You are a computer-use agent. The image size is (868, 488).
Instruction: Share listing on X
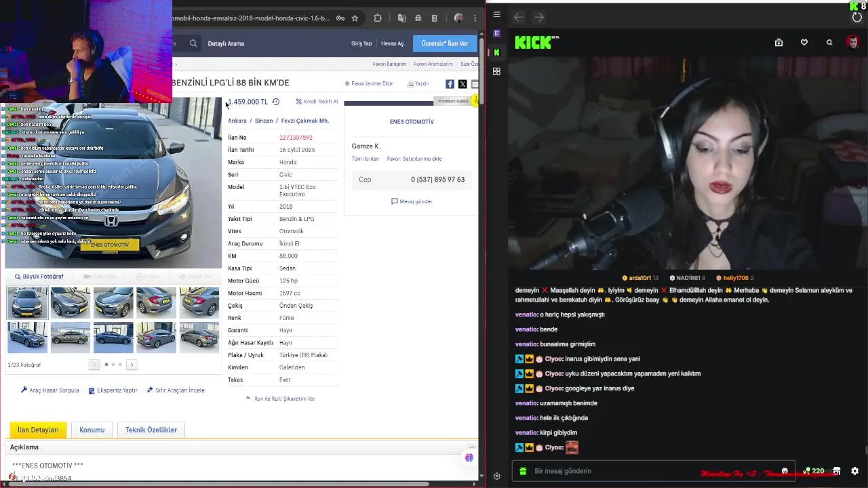(462, 84)
